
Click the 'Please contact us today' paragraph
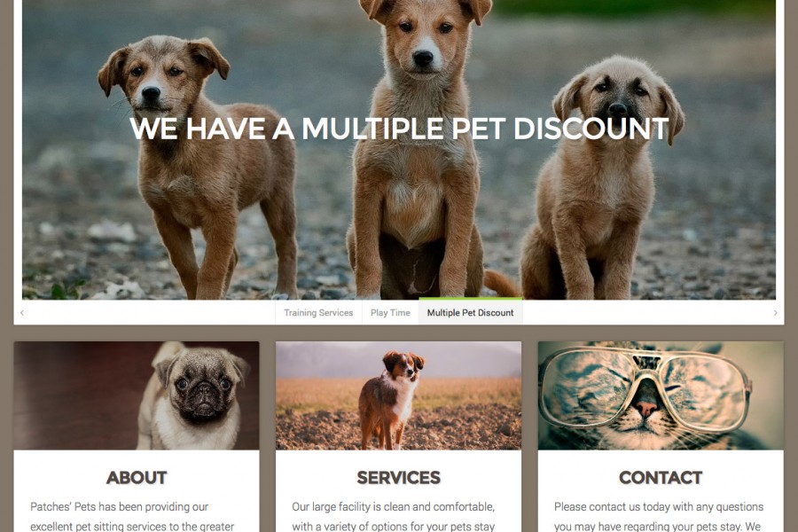point(659,516)
